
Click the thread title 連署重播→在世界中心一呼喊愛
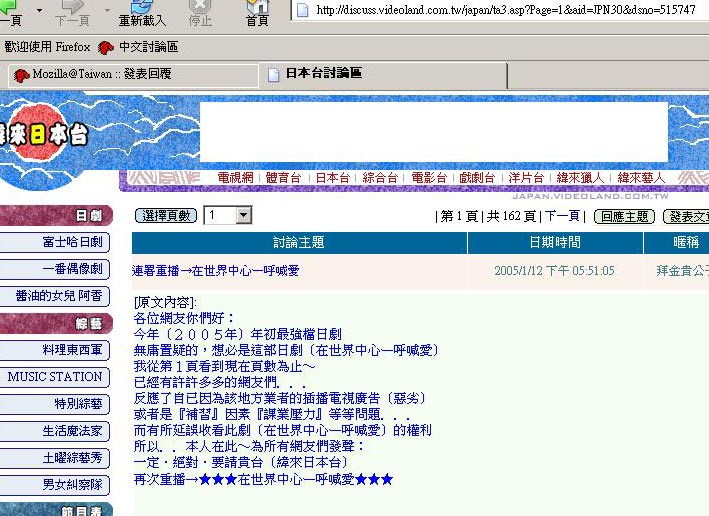215,271
